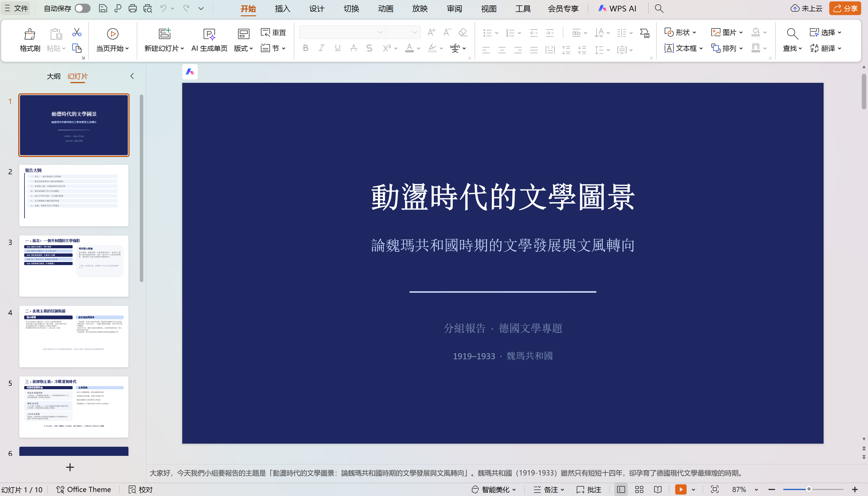Screen dimensions: 868x496
Task: Open the font name combo box
Action: (x=342, y=32)
